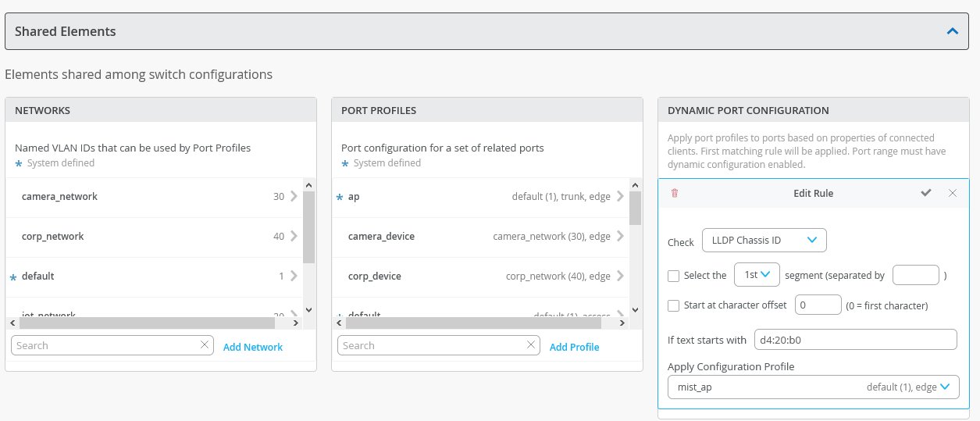Cancel Edit Rule with X icon
This screenshot has width=980, height=421.
tap(953, 193)
